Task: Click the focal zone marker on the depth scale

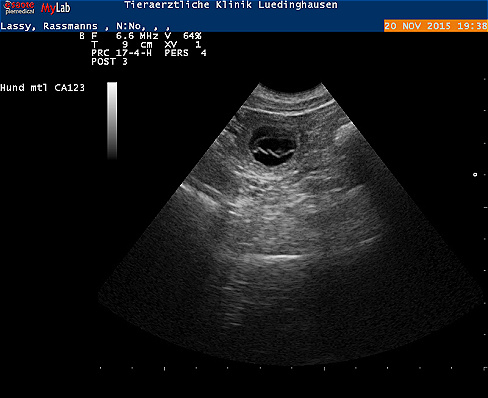Action: coord(475,174)
